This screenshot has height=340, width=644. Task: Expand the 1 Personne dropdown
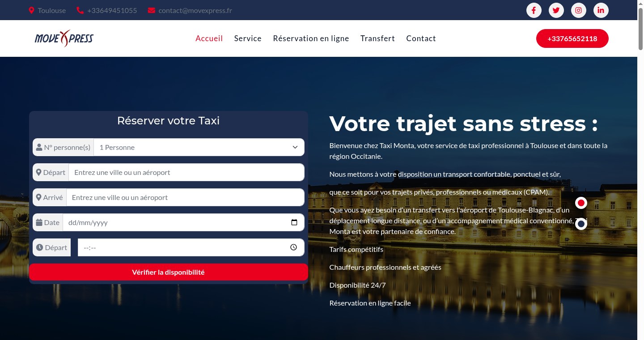(x=199, y=147)
